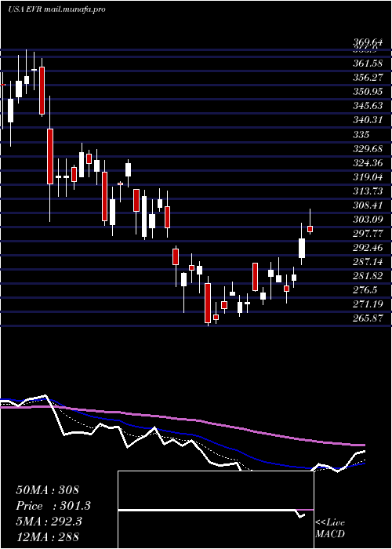The height and width of the screenshot is (549, 392).
Task: Select the 281.82 price axis label
Action: (x=367, y=276)
